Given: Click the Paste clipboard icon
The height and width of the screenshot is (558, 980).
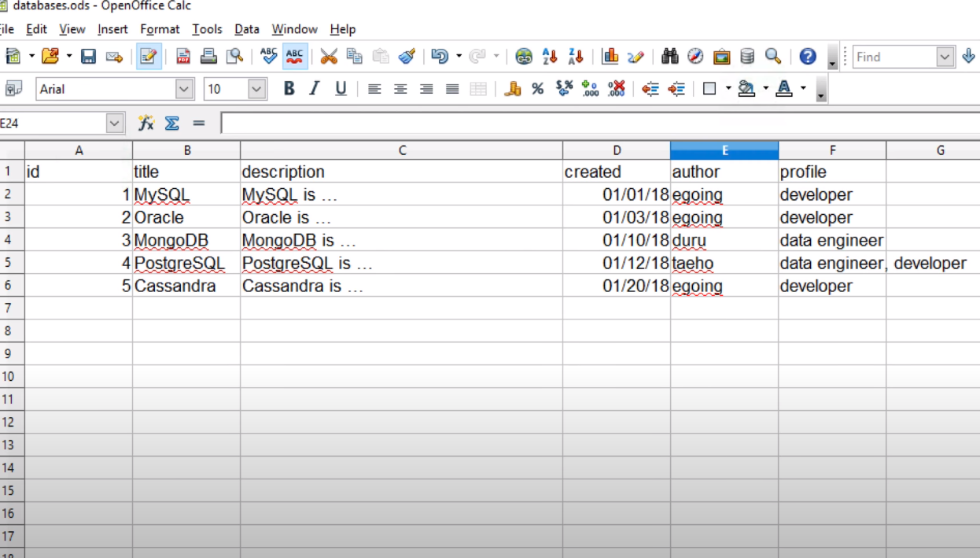Looking at the screenshot, I should (381, 56).
